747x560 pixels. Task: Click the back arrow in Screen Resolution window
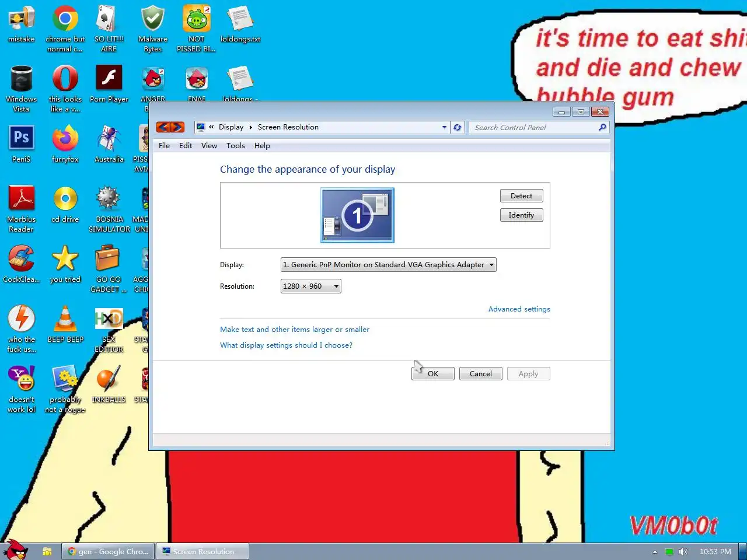tap(163, 127)
